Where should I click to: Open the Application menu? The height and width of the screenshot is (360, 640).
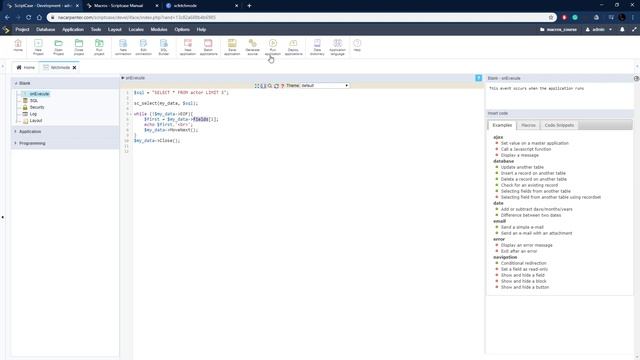coord(73,29)
